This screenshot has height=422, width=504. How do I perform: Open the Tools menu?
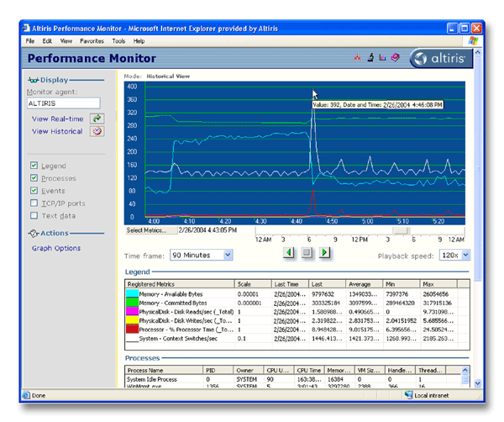pyautogui.click(x=118, y=41)
